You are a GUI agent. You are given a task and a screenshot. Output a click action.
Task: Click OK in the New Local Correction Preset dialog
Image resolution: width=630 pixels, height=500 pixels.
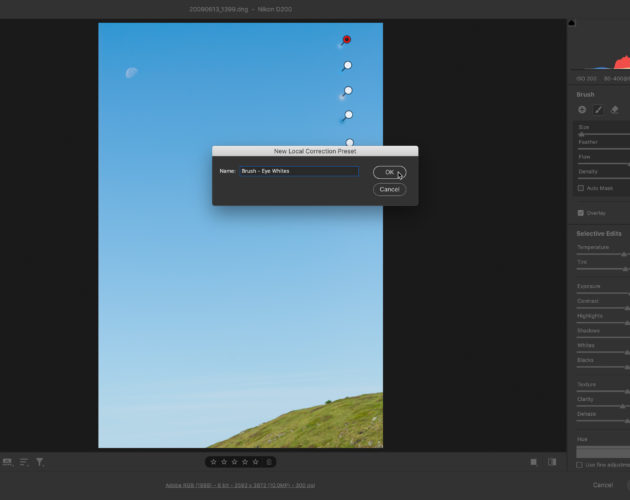click(x=389, y=172)
